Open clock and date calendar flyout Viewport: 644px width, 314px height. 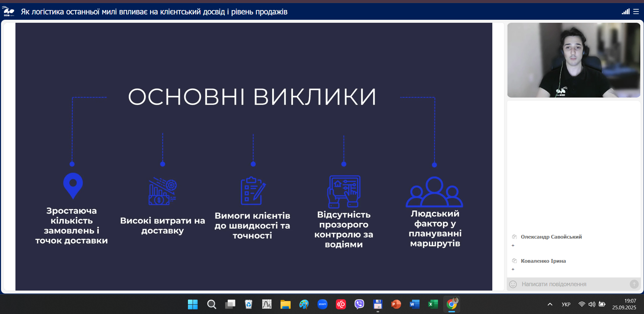[624, 304]
